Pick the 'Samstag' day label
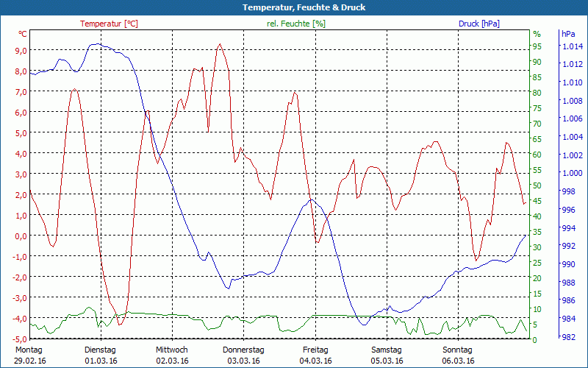 (387, 350)
